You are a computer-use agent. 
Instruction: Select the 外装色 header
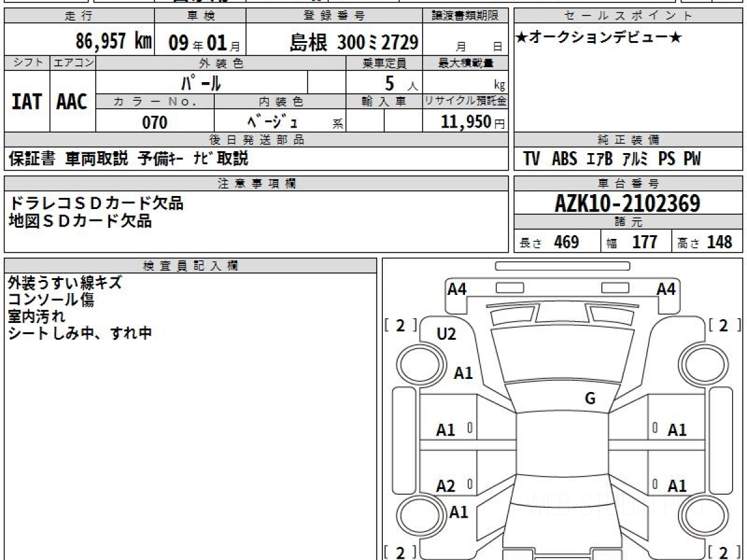pyautogui.click(x=221, y=63)
